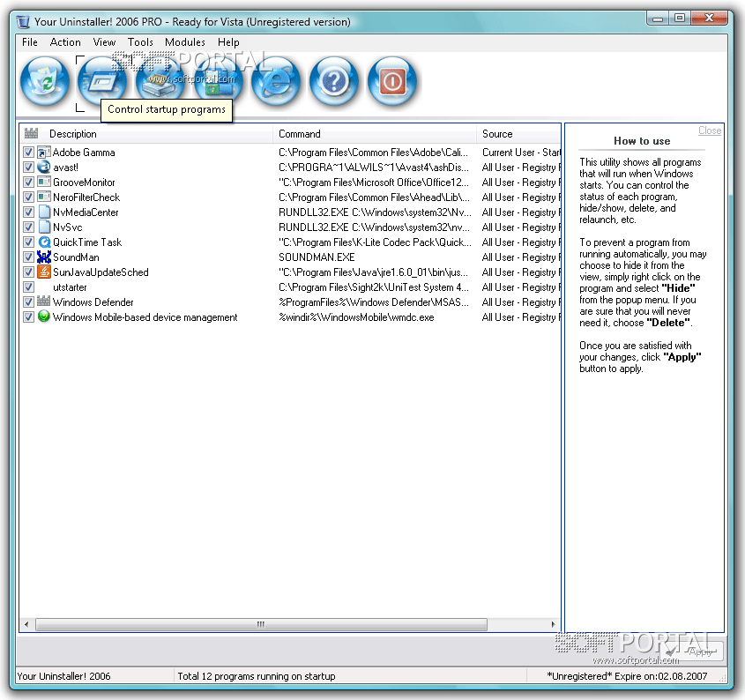Open the Action menu

click(x=65, y=42)
